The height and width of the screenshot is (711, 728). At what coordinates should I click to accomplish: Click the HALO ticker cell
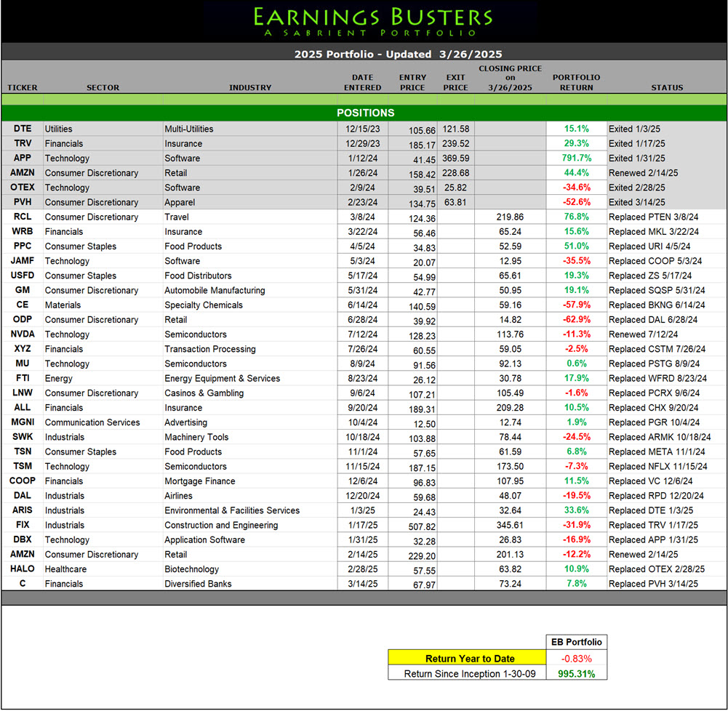pyautogui.click(x=23, y=569)
